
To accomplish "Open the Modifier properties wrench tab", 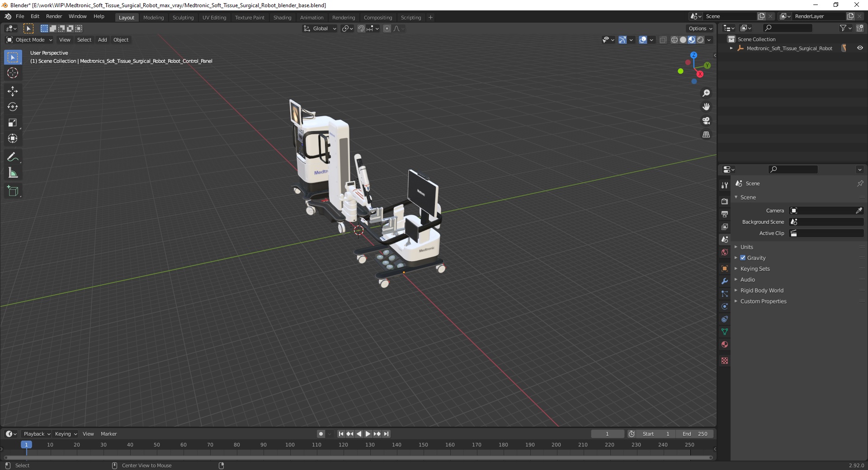I will click(x=725, y=281).
